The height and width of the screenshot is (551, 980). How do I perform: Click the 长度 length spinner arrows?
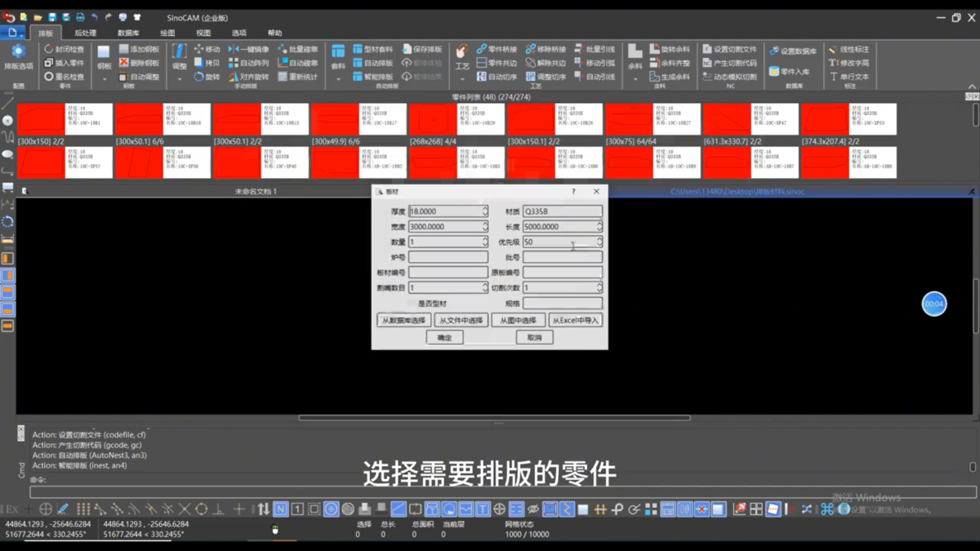point(599,227)
